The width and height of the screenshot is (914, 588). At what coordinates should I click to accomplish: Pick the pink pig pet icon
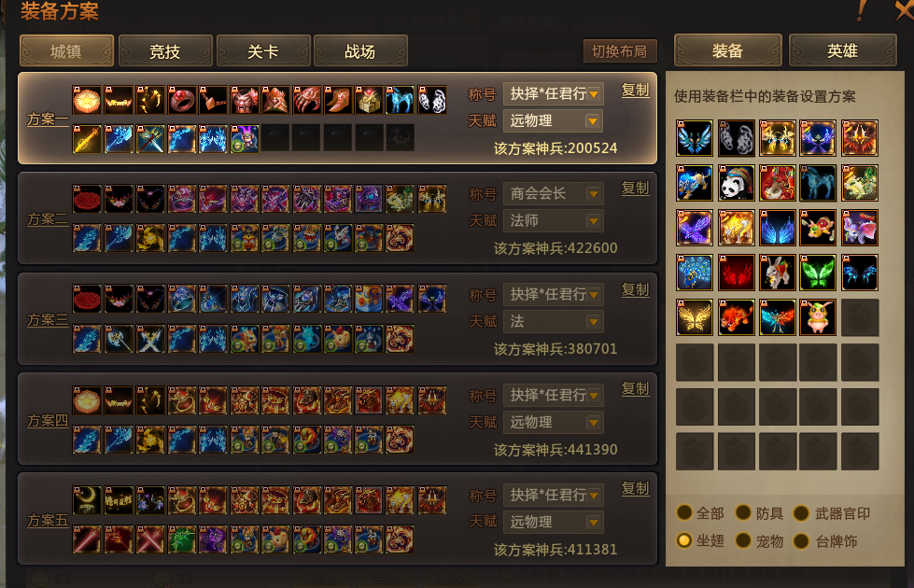pyautogui.click(x=818, y=317)
